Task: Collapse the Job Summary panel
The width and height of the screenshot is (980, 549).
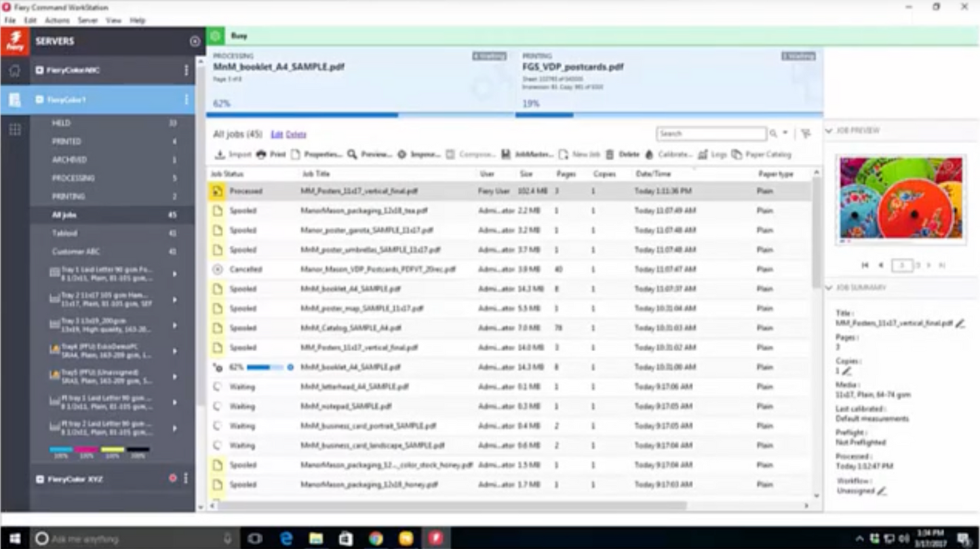Action: [x=829, y=288]
